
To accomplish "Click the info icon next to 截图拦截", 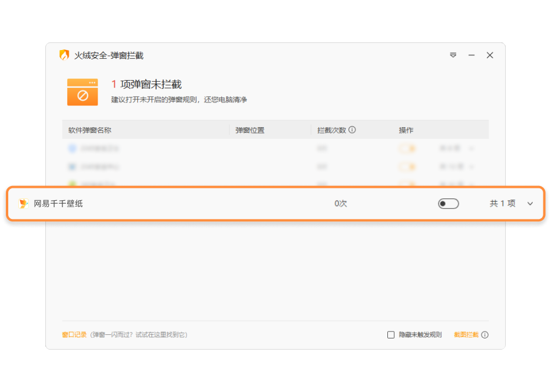I will pos(485,335).
